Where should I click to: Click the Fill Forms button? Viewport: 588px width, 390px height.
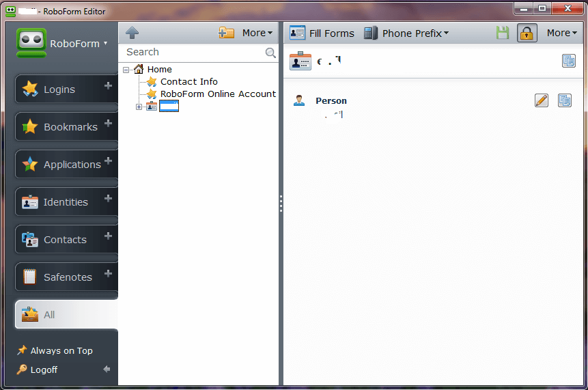(x=322, y=33)
